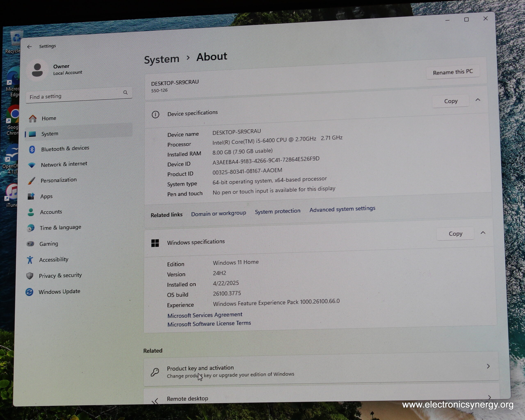Viewport: 525px width, 420px height.
Task: Click the back arrow in Settings
Action: point(30,47)
